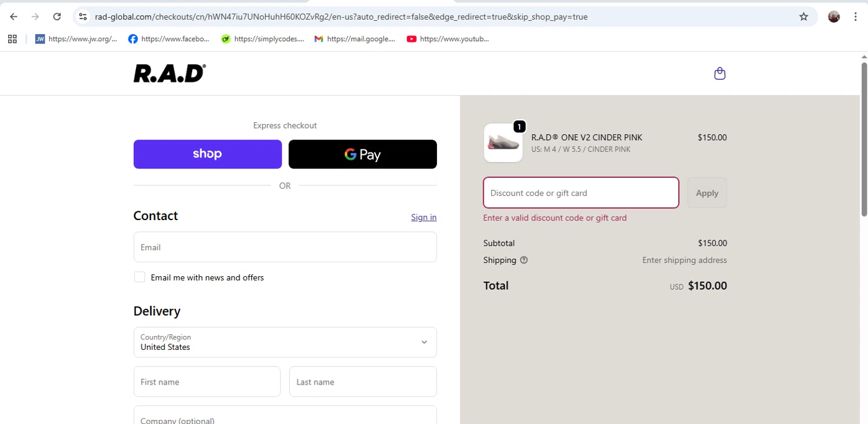The height and width of the screenshot is (424, 868).
Task: Bookmark this page with the star icon
Action: coord(804,17)
